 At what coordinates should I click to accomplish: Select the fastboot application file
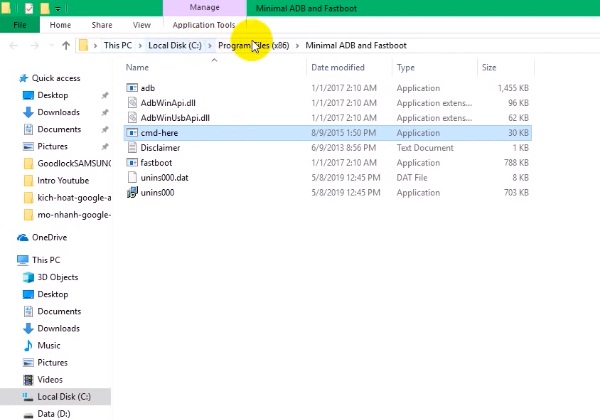158,162
